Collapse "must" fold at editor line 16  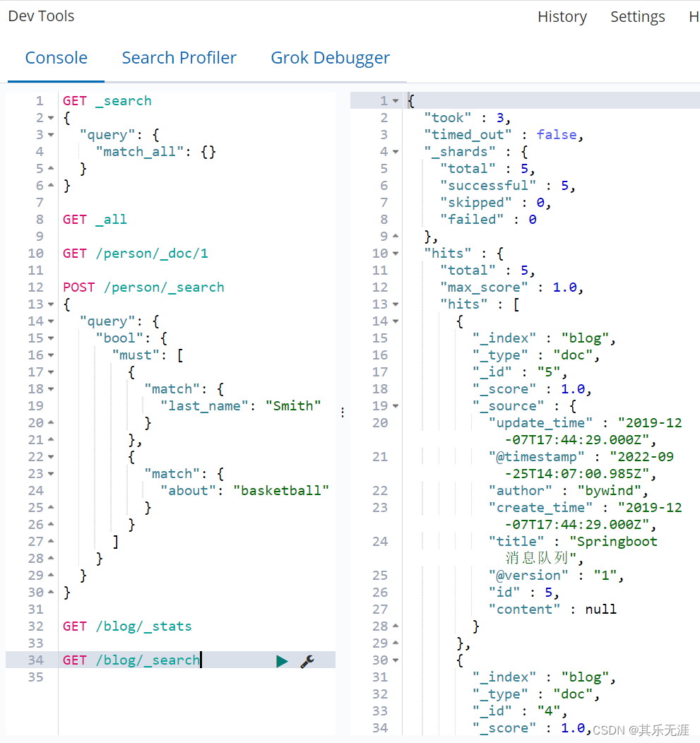pos(51,355)
